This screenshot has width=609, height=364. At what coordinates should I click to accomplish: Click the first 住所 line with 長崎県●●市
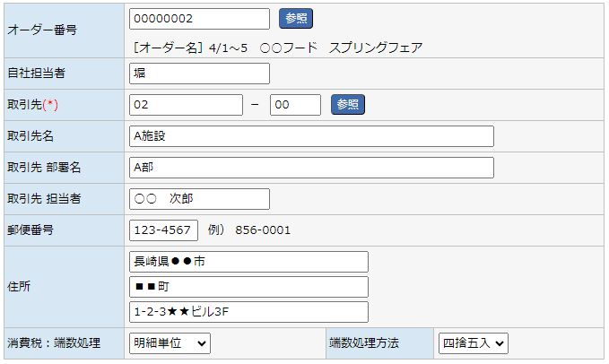pos(248,262)
